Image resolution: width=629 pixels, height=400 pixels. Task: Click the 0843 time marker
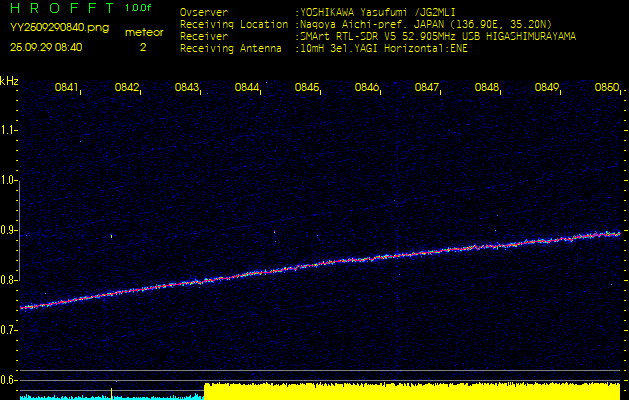coord(187,88)
